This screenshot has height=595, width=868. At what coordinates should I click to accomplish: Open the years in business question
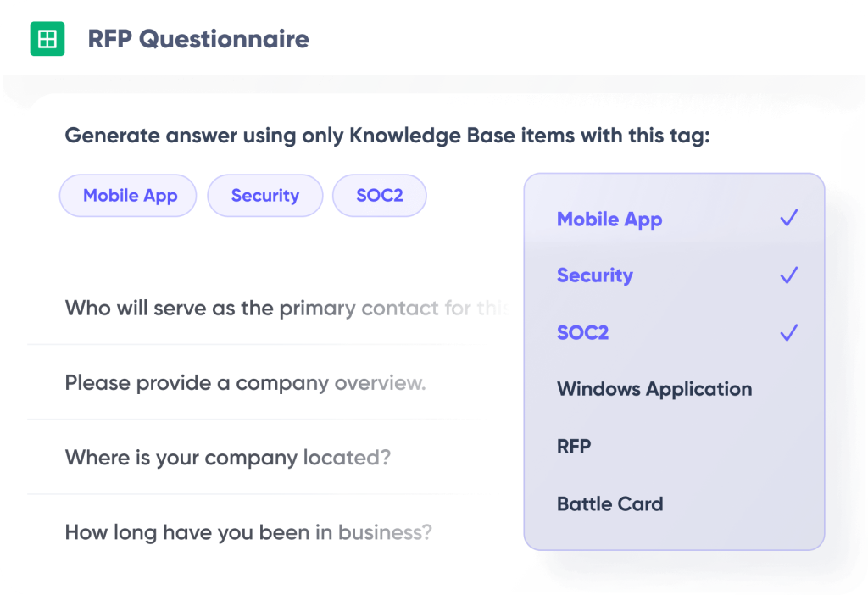coord(248,531)
